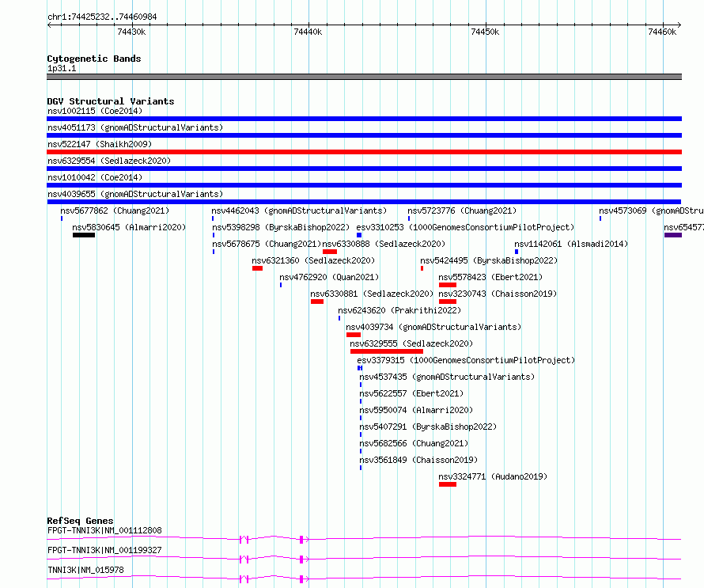This screenshot has width=704, height=588.
Task: Click the chr1:74425232..74460984 coordinate label
Action: click(x=102, y=17)
